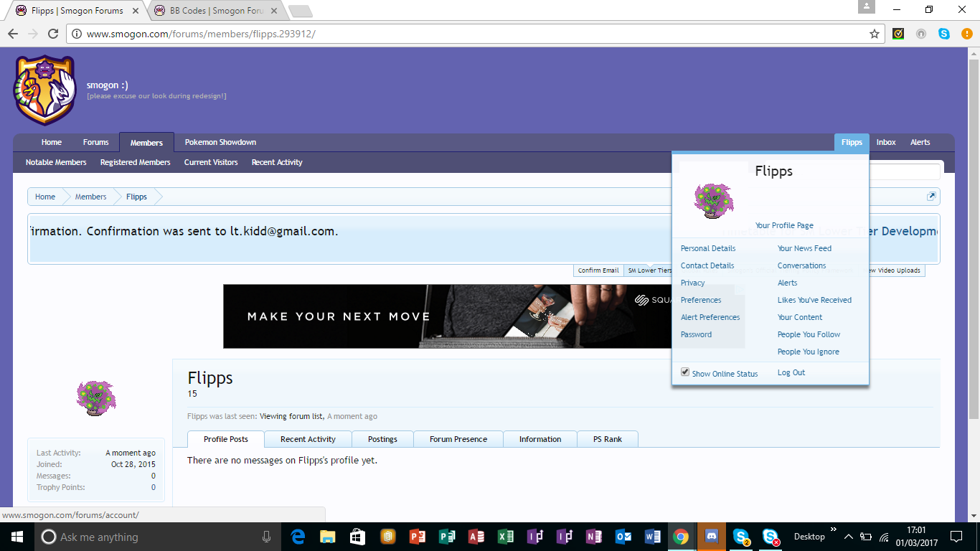Screen dimensions: 980x551
Task: Click the Skype extension icon in Chrome's toolbar
Action: tap(944, 34)
